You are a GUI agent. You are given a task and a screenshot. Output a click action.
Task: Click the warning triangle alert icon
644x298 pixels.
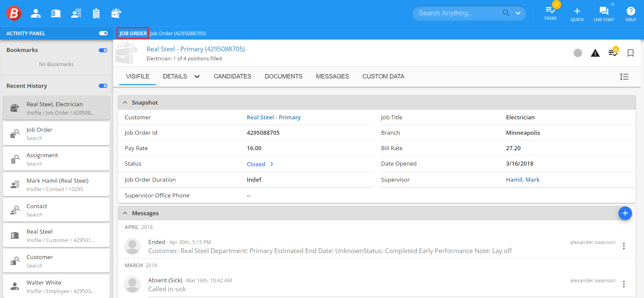595,53
